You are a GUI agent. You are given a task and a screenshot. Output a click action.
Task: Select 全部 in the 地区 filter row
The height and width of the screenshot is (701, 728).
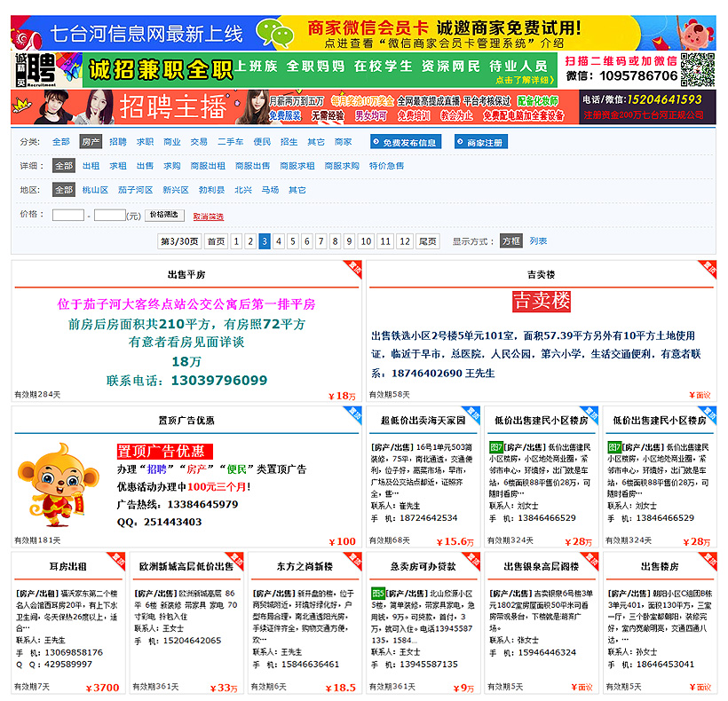[x=63, y=190]
